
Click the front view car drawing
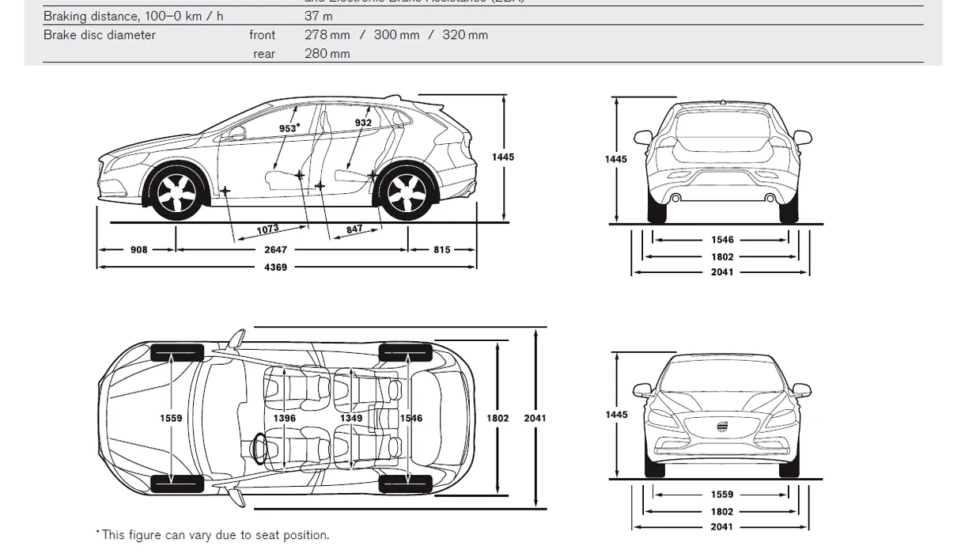click(x=722, y=415)
